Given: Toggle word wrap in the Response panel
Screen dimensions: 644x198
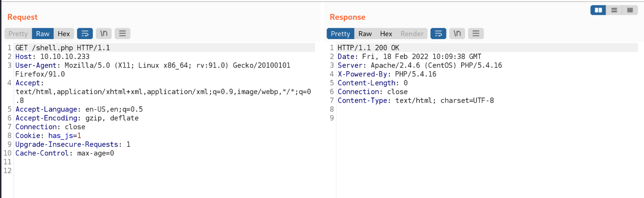Looking at the screenshot, I should 438,33.
